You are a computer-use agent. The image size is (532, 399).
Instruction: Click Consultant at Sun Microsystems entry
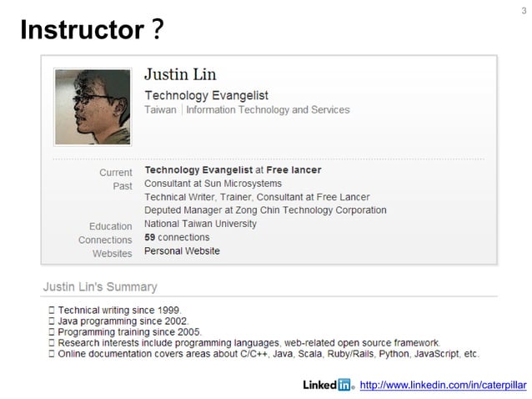point(213,184)
